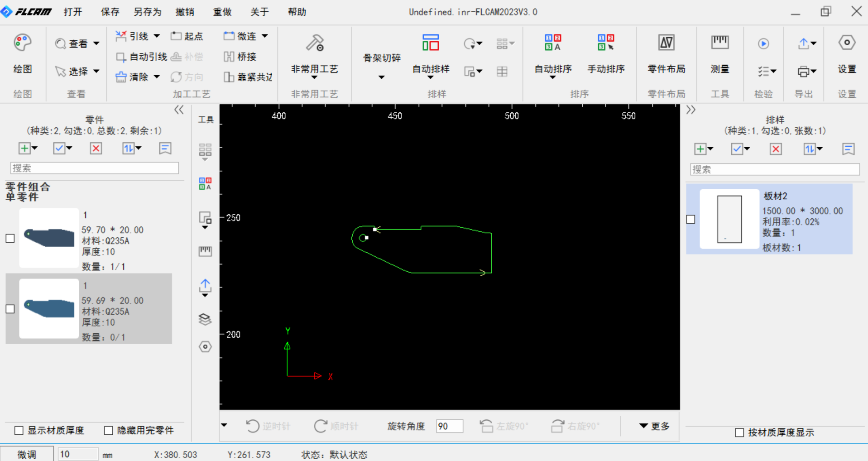Collapse the right 排样 panel
This screenshot has height=461, width=868.
point(691,110)
